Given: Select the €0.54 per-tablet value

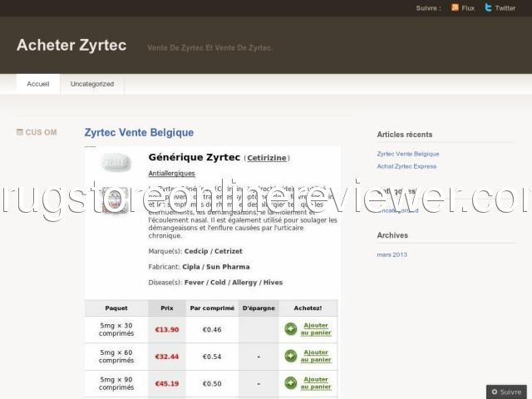Looking at the screenshot, I should click(212, 357).
